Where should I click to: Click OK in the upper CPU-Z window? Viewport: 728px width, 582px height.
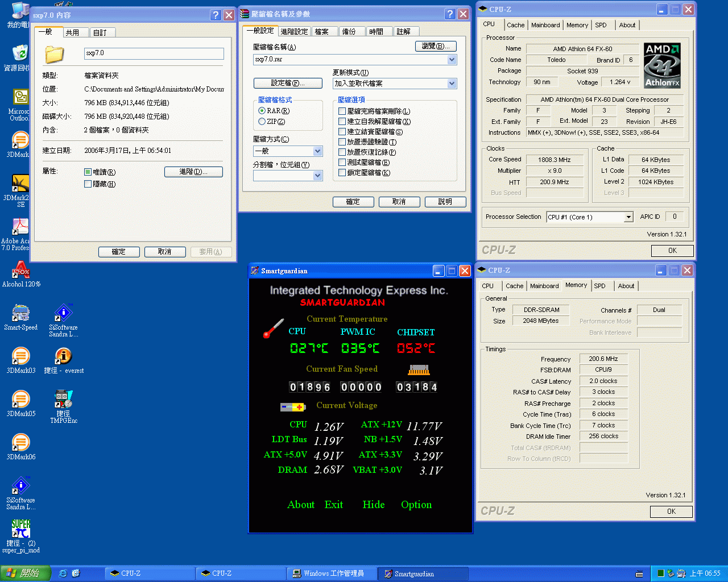tap(672, 251)
